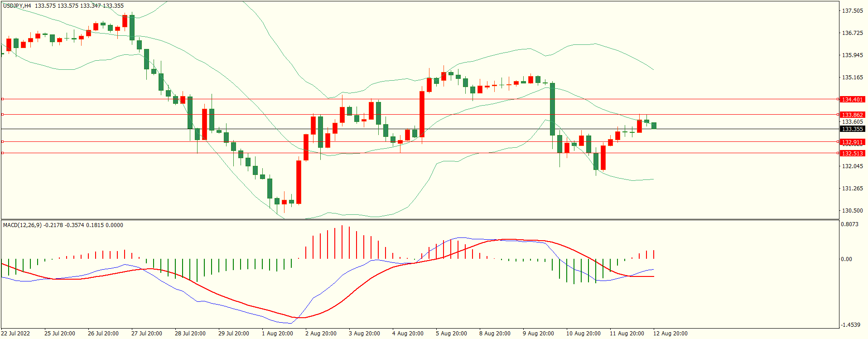Click the 133.862 horizontal line price label
Image resolution: width=868 pixels, height=339 pixels.
852,115
